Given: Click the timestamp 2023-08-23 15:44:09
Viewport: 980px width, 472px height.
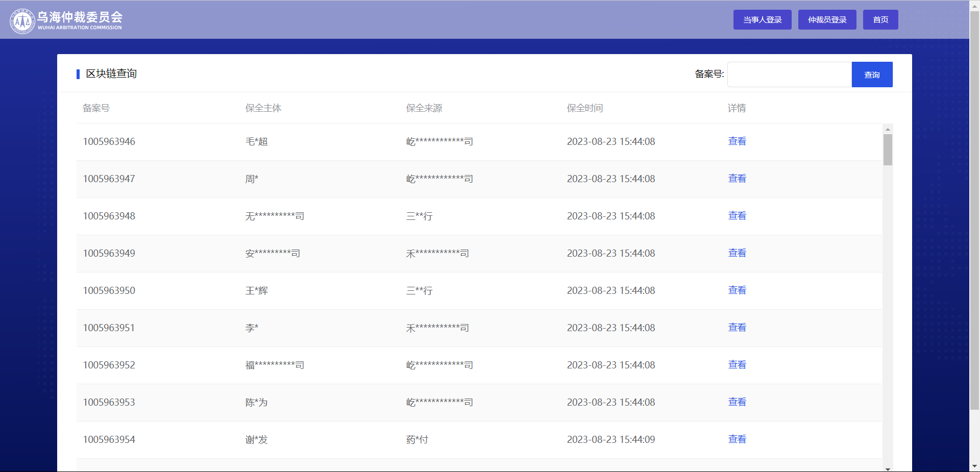Looking at the screenshot, I should (x=611, y=439).
